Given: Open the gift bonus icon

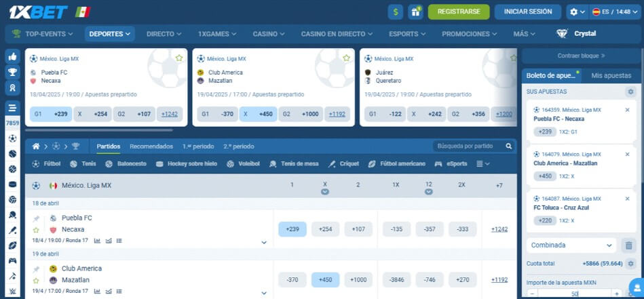Looking at the screenshot, I should point(415,12).
